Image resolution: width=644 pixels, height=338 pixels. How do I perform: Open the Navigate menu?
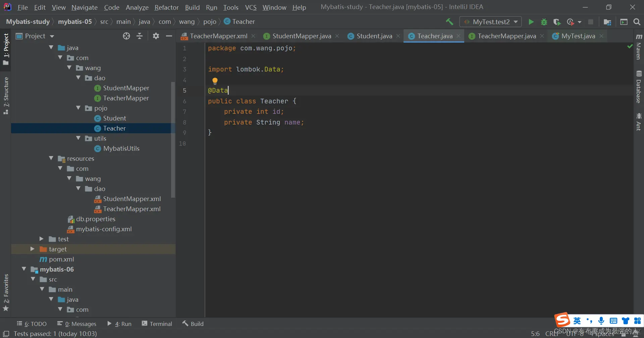pyautogui.click(x=85, y=7)
